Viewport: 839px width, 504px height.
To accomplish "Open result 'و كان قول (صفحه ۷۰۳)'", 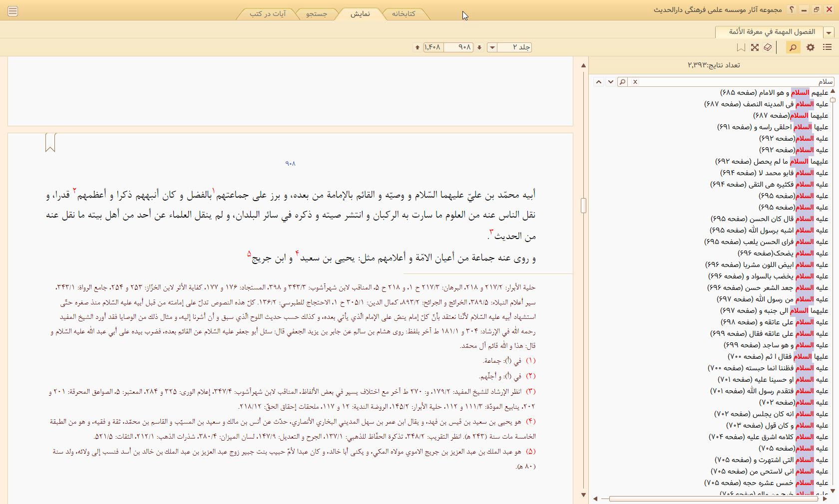I will click(778, 425).
